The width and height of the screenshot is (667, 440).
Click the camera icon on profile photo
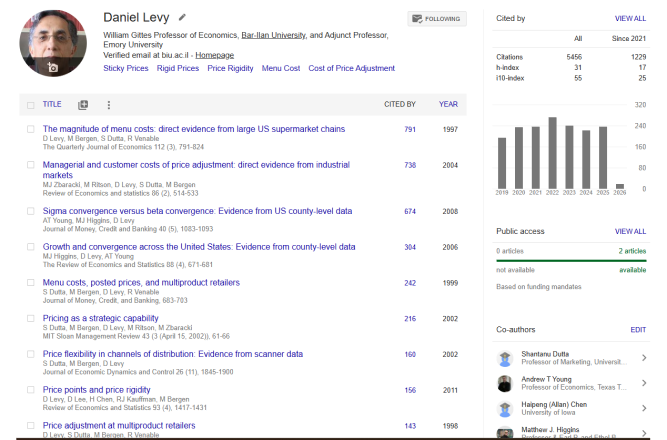point(53,68)
